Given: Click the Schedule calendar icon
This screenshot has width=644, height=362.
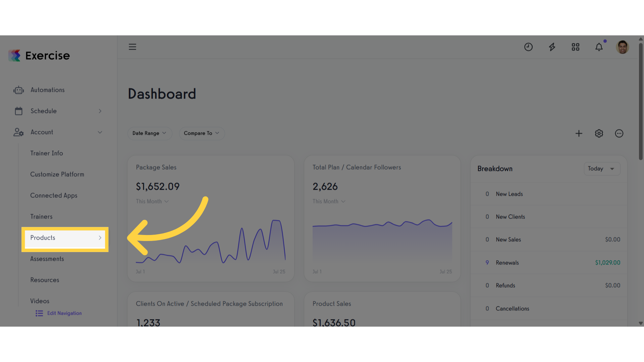Looking at the screenshot, I should 19,111.
